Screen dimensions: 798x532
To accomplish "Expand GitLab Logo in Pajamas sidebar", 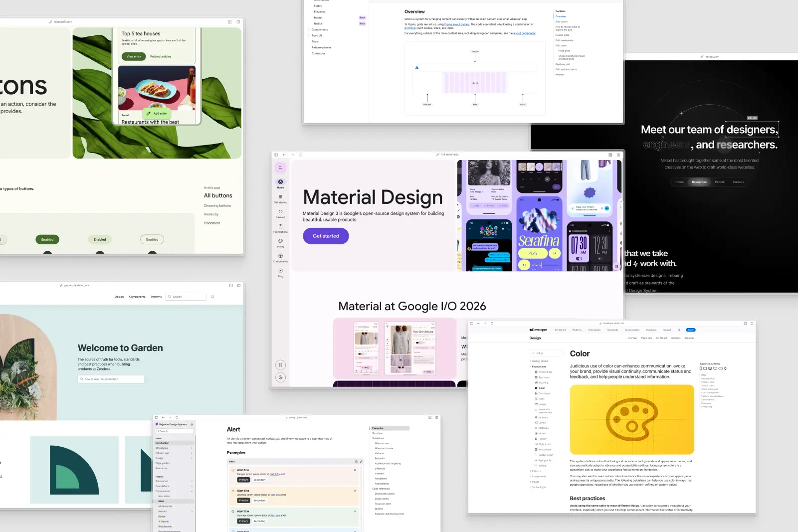I will tap(174, 453).
